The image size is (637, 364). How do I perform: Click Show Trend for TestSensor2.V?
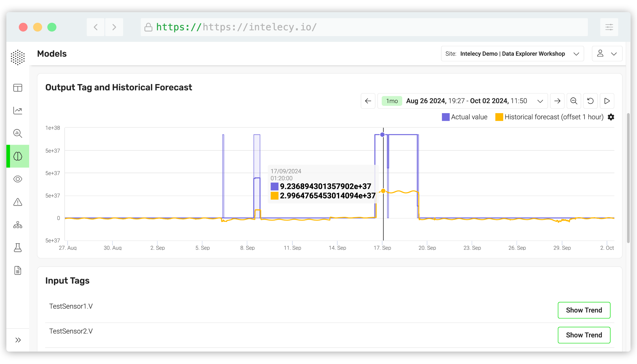(584, 335)
